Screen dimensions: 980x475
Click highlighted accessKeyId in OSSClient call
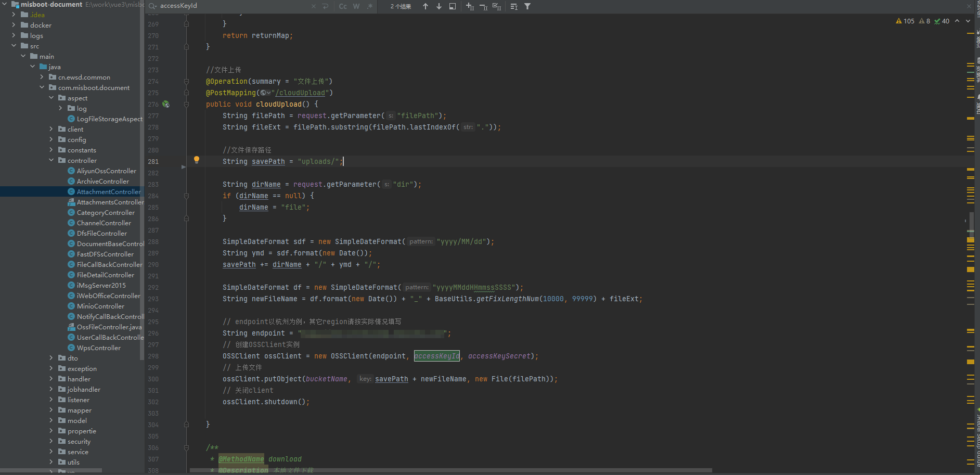pyautogui.click(x=437, y=356)
